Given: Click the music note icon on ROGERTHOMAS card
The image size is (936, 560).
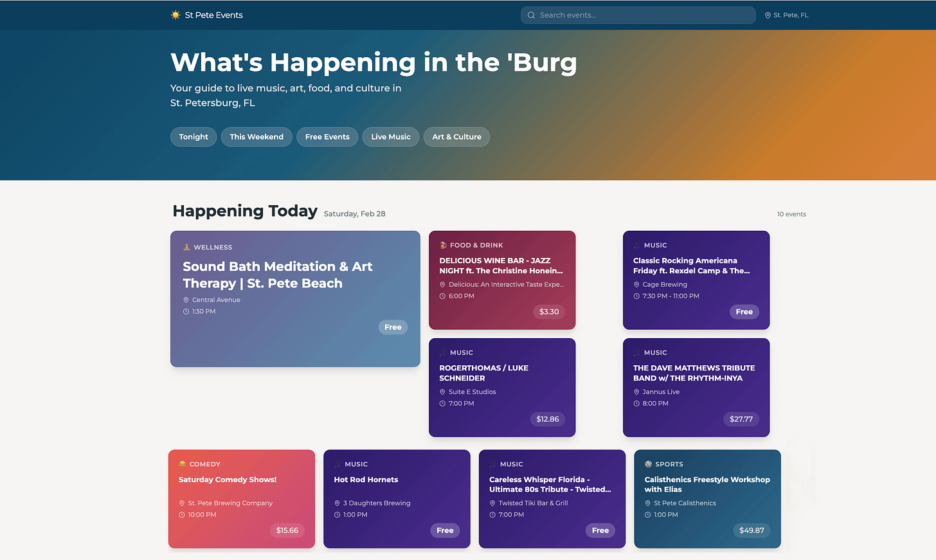Looking at the screenshot, I should (x=443, y=352).
